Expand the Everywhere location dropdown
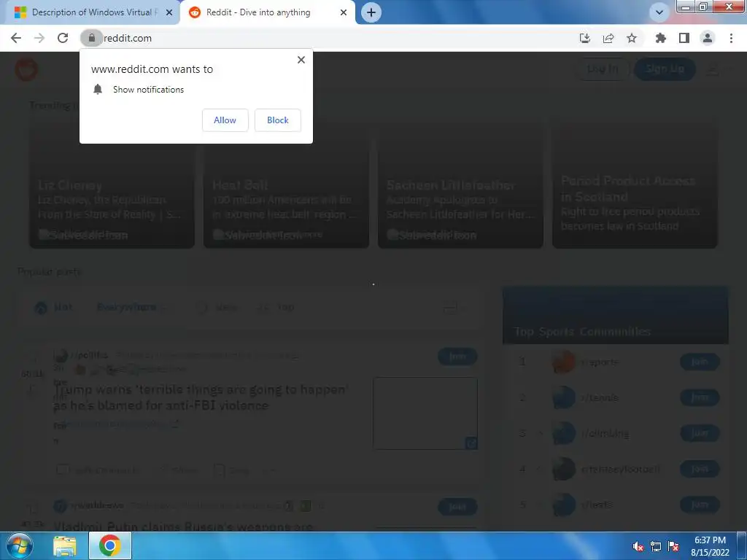The width and height of the screenshot is (747, 560). tap(133, 308)
